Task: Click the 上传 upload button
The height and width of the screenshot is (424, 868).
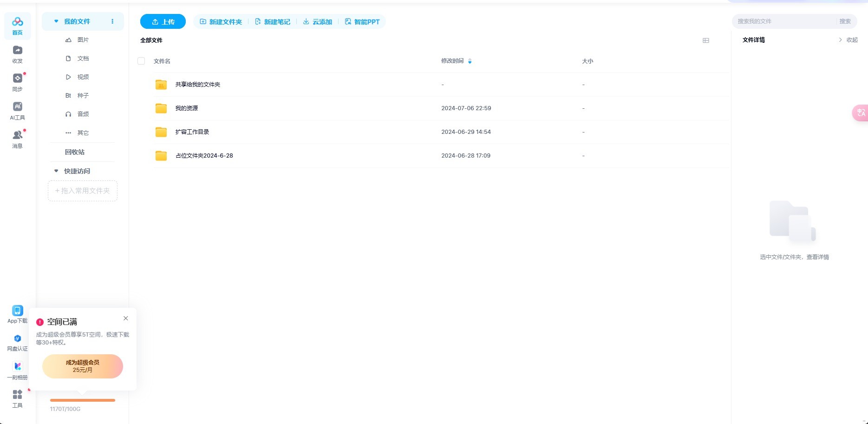Action: click(x=163, y=22)
